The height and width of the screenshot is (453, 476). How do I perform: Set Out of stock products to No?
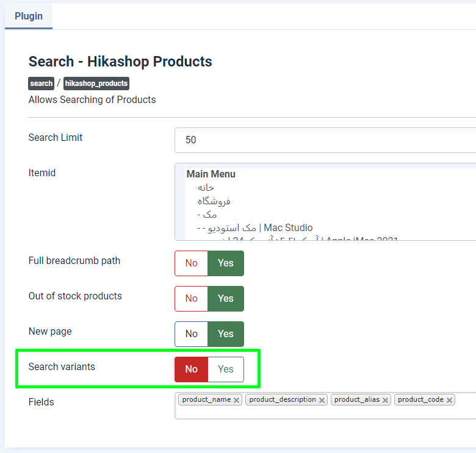pyautogui.click(x=192, y=299)
